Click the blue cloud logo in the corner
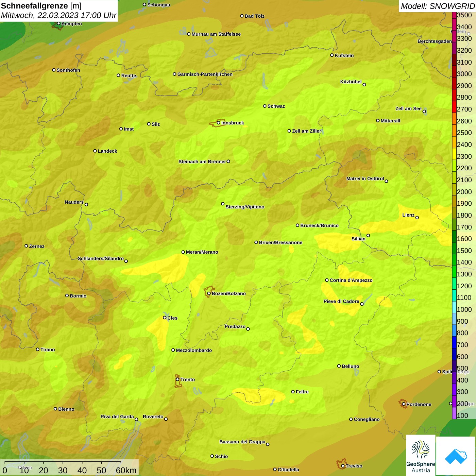Screen dimensions: 476x476 (x=456, y=456)
